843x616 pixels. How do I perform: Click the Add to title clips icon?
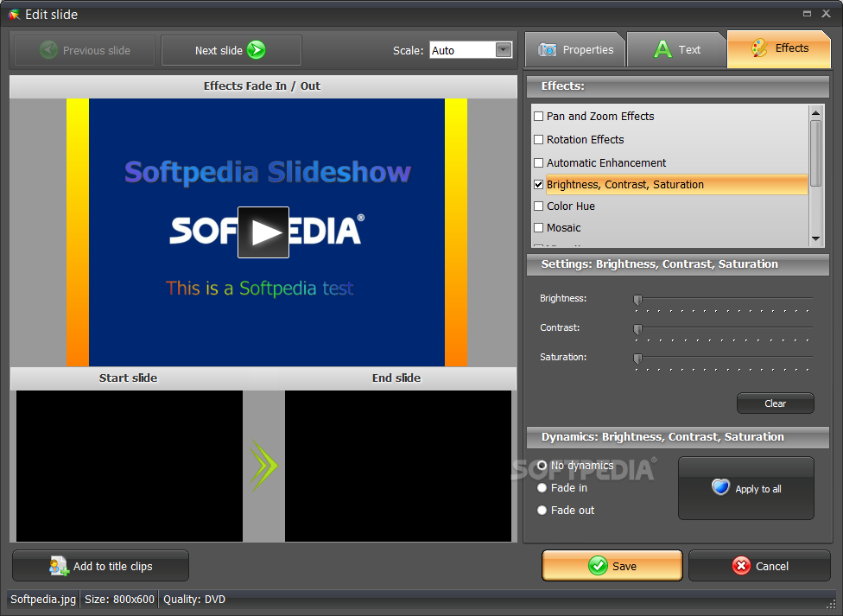(59, 566)
